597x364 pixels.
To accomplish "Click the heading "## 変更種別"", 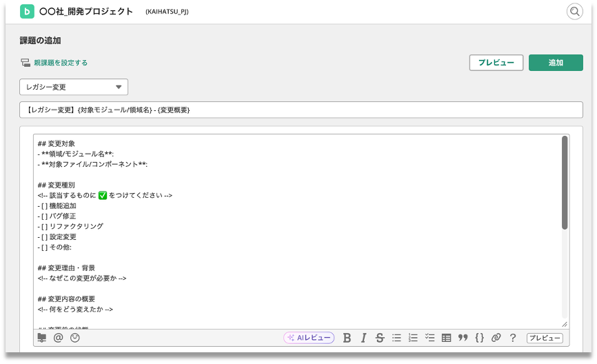I will 57,185.
